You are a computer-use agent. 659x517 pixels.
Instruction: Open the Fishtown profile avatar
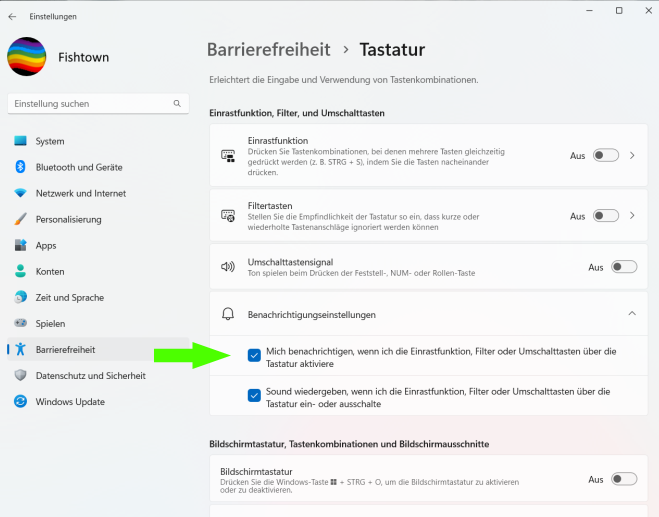coord(26,56)
